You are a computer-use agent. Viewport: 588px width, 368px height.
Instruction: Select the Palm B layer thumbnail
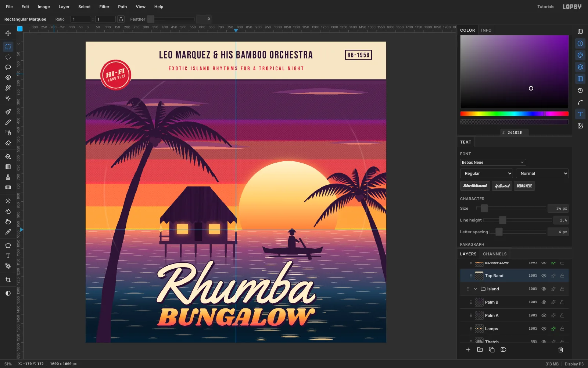(479, 302)
